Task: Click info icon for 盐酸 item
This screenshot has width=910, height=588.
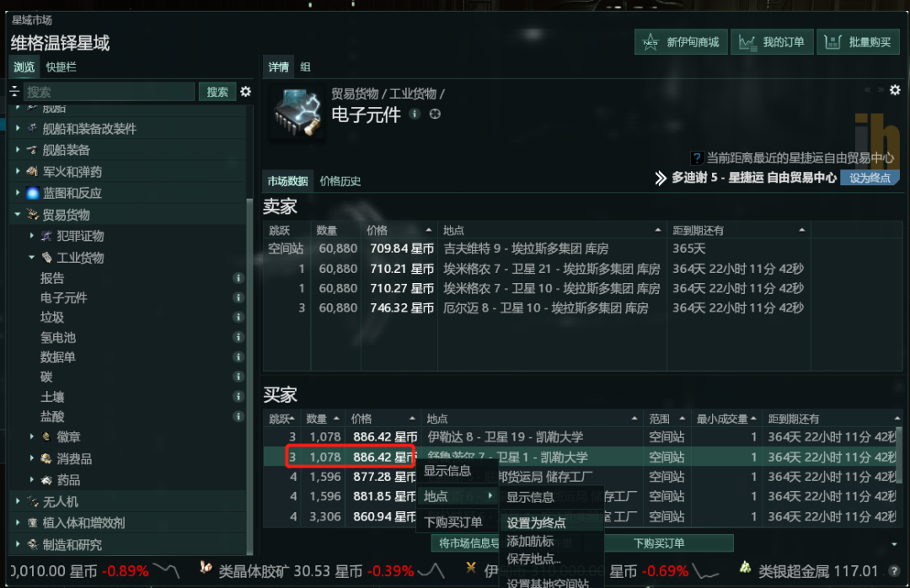Action: (238, 416)
